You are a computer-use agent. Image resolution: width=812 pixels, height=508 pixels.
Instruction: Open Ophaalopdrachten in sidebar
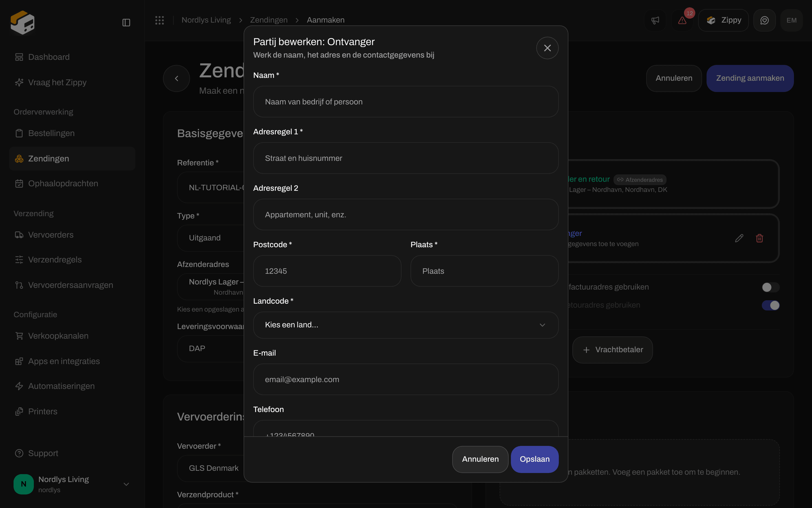pyautogui.click(x=72, y=183)
